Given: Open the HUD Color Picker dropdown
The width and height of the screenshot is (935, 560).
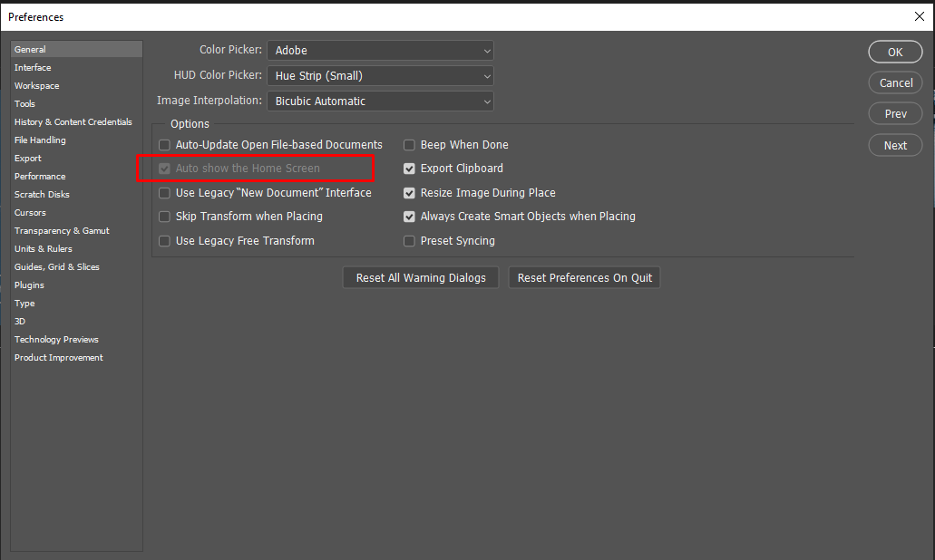Looking at the screenshot, I should pos(379,75).
